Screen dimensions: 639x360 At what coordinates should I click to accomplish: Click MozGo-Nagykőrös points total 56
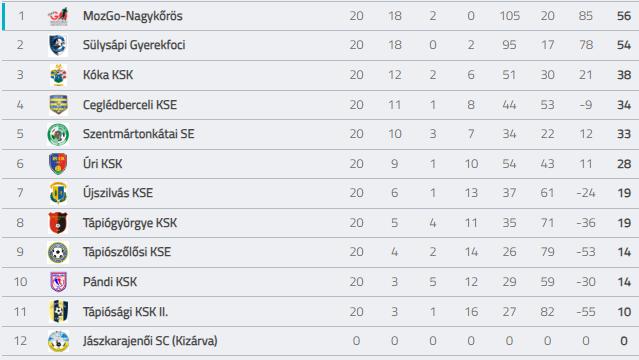624,16
